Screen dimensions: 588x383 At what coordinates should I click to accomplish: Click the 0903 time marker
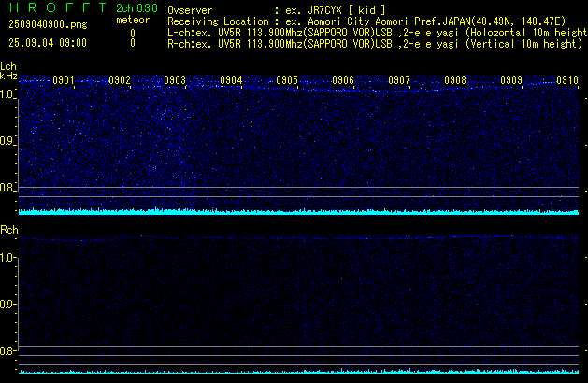coord(175,80)
